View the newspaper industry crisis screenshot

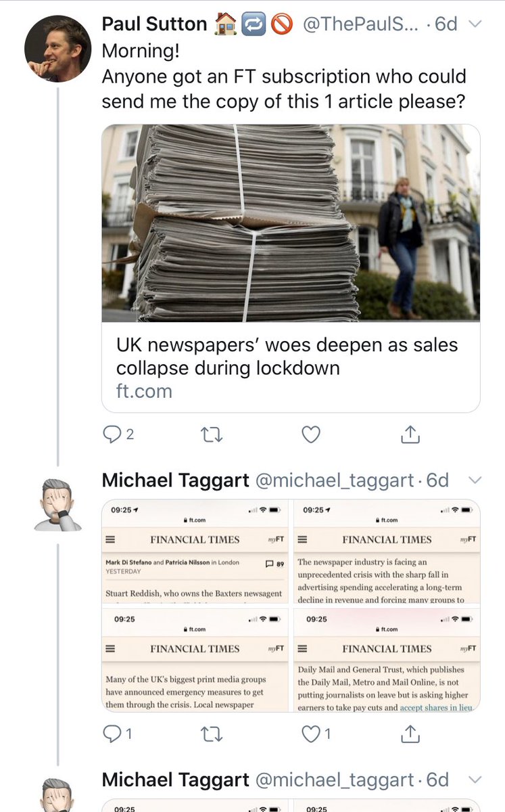click(387, 551)
